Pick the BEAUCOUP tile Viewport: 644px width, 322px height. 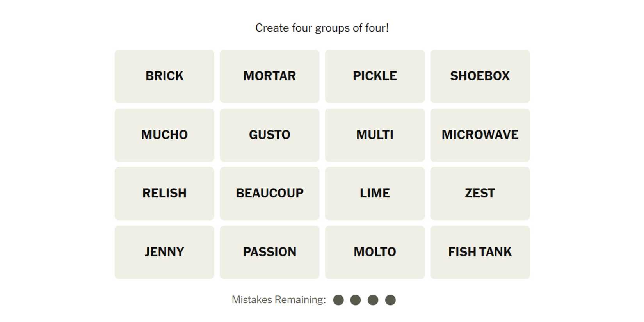tap(269, 194)
